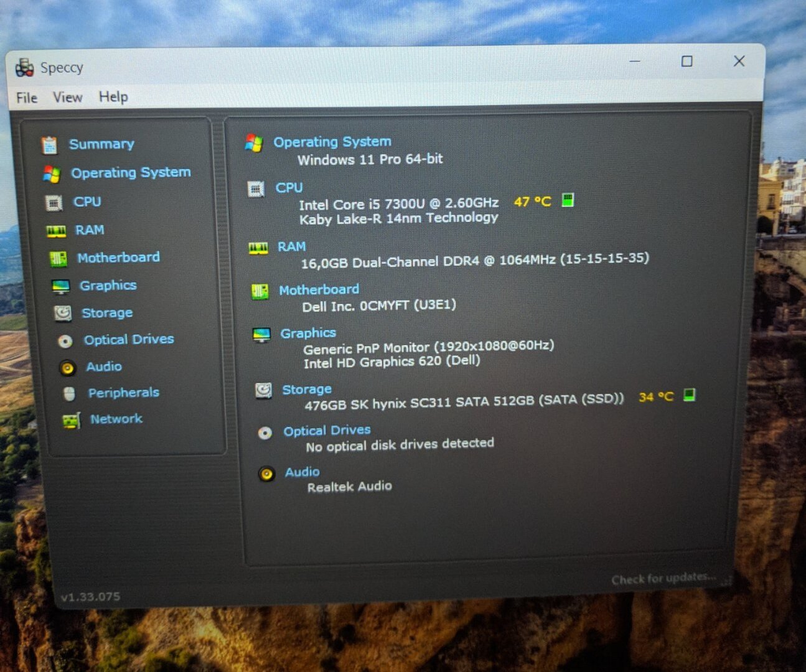Select CPU in the sidebar
The image size is (806, 672).
click(87, 202)
